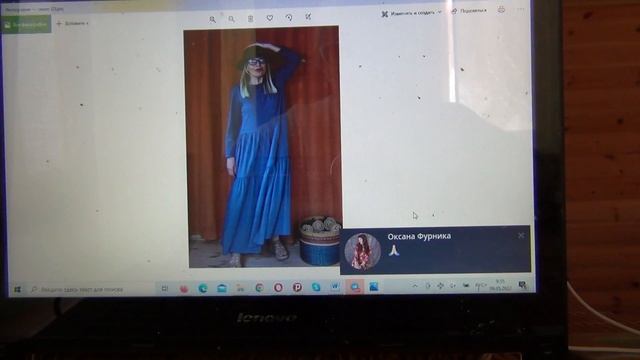Screen dimensions: 640x360
Task: Click the woman in blue dress photo
Action: [263, 147]
